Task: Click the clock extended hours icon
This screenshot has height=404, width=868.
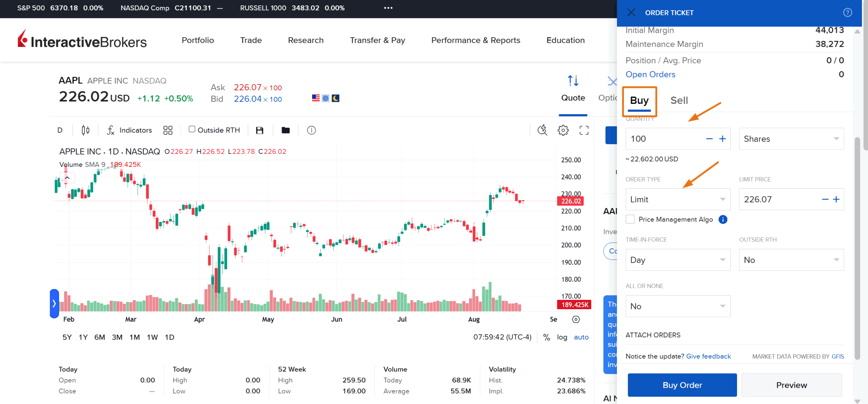Action: click(325, 98)
